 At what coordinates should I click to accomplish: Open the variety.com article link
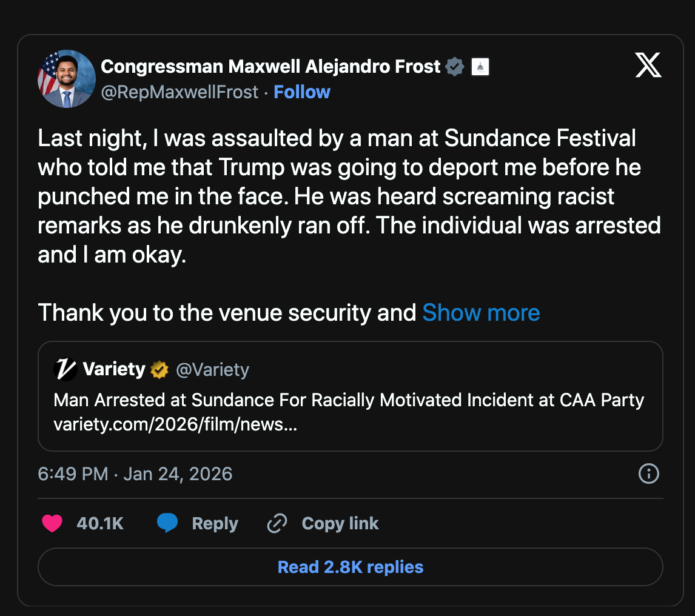[175, 424]
